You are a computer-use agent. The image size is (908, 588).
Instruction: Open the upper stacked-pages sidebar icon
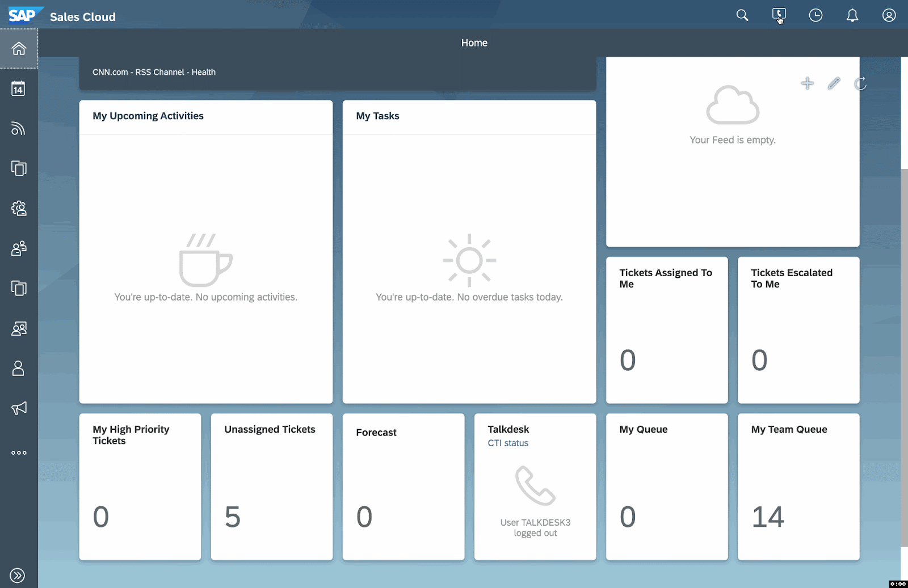click(19, 168)
